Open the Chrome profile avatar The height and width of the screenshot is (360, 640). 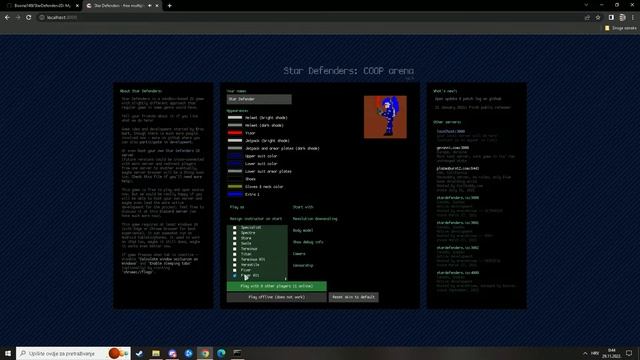[x=622, y=18]
